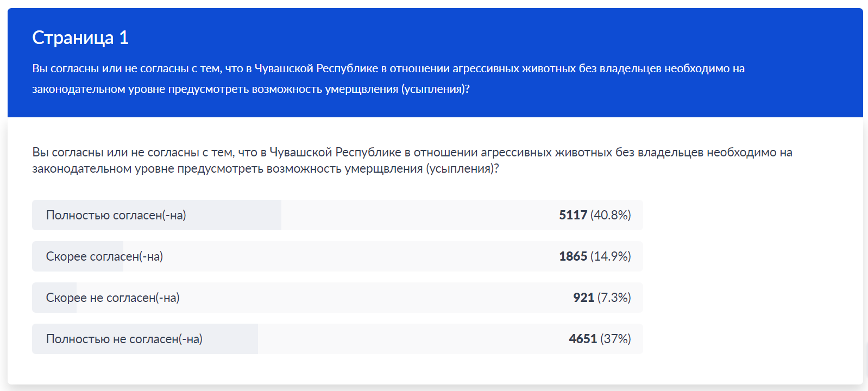Viewport: 868px width, 391px height.
Task: Click the 4651 vote count
Action: click(582, 339)
